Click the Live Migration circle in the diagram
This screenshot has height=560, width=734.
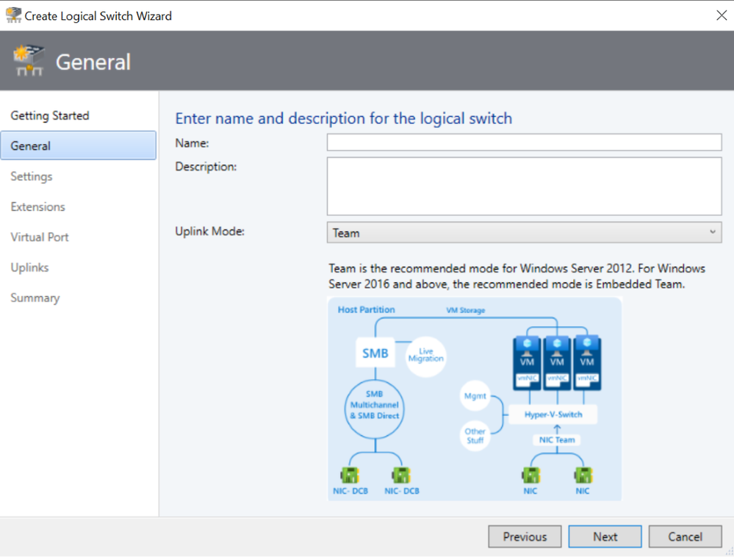[x=425, y=356]
